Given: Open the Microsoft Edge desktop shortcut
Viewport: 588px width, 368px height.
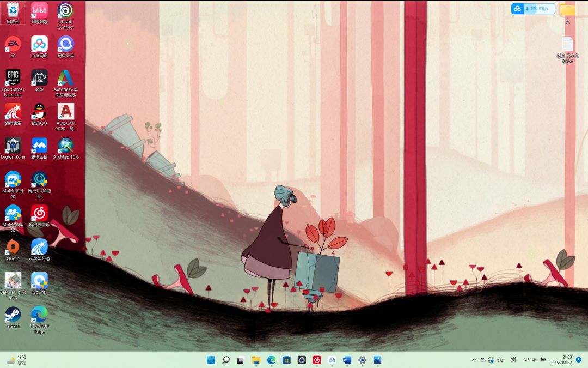Looking at the screenshot, I should coord(39,319).
